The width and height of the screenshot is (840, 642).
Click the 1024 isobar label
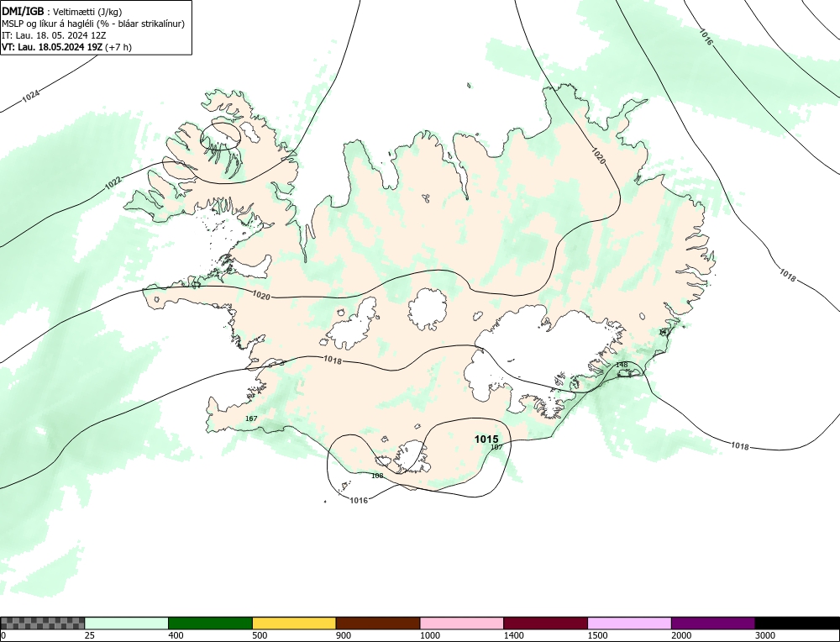(x=31, y=96)
